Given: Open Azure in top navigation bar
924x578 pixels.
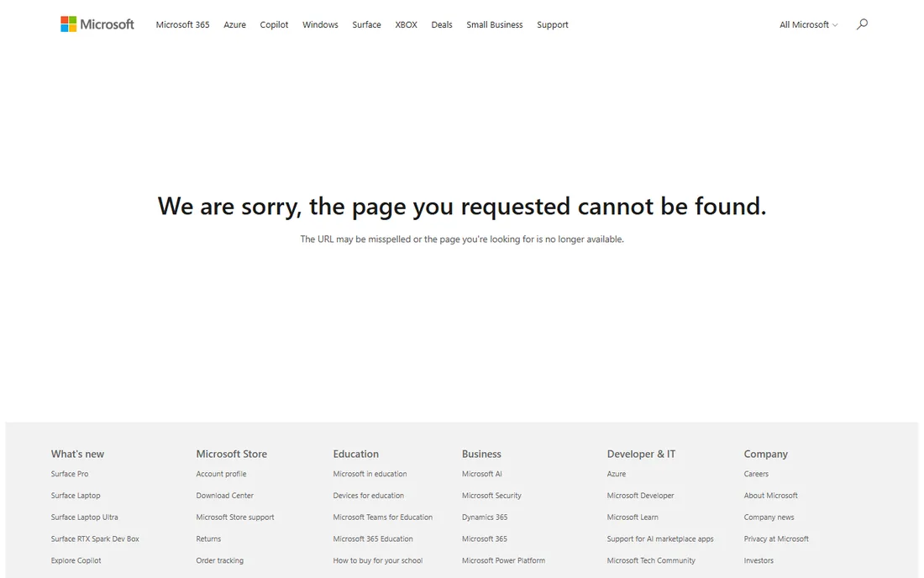Looking at the screenshot, I should coord(234,24).
